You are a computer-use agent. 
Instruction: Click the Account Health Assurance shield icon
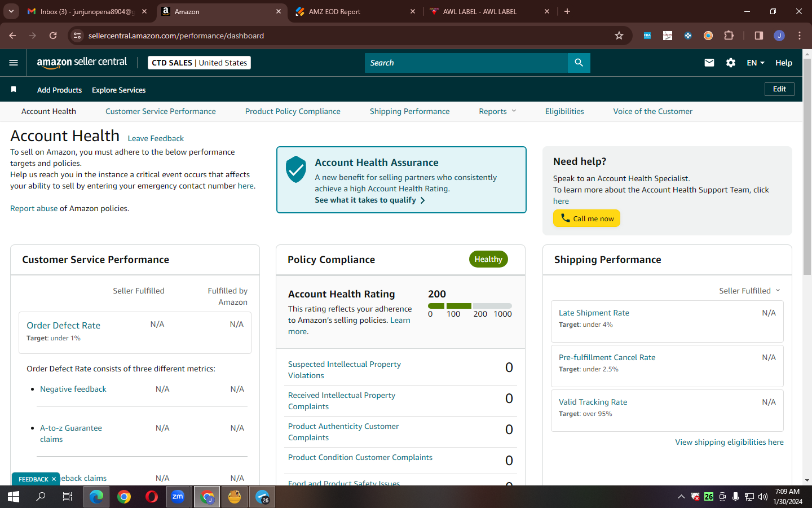tap(296, 169)
